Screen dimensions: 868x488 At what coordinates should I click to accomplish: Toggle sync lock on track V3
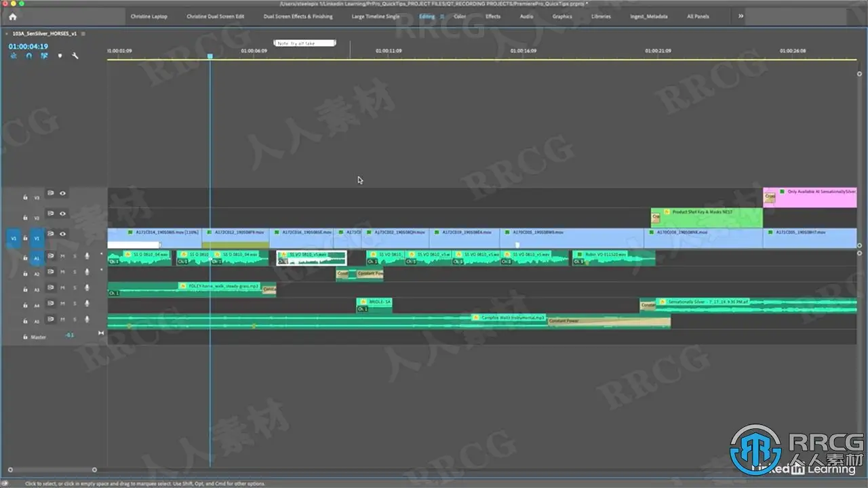click(50, 193)
